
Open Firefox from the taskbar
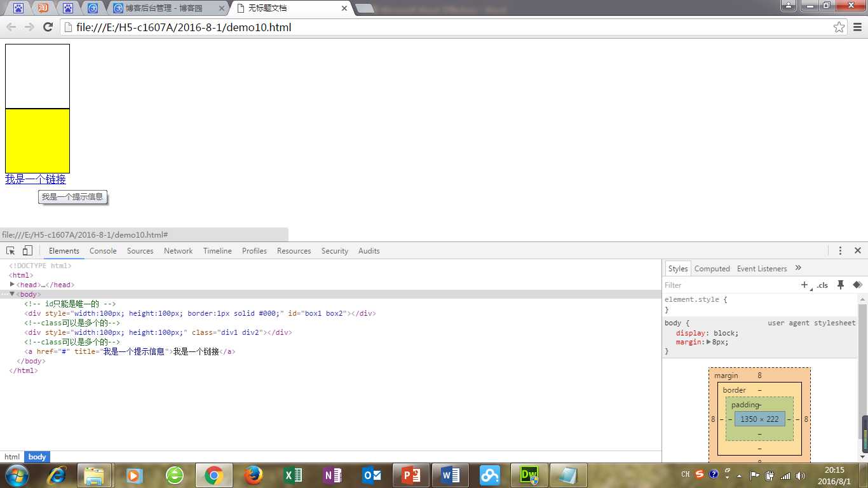(254, 475)
